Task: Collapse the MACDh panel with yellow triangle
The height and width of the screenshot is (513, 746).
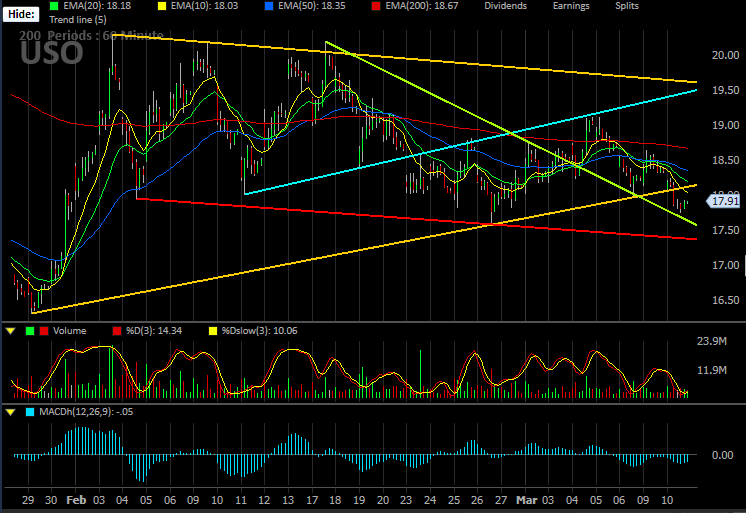Action: pos(10,412)
